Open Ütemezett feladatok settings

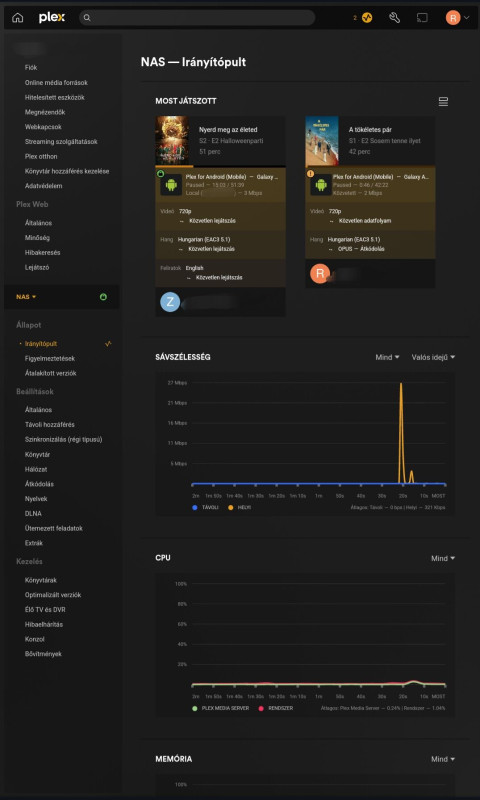point(54,528)
